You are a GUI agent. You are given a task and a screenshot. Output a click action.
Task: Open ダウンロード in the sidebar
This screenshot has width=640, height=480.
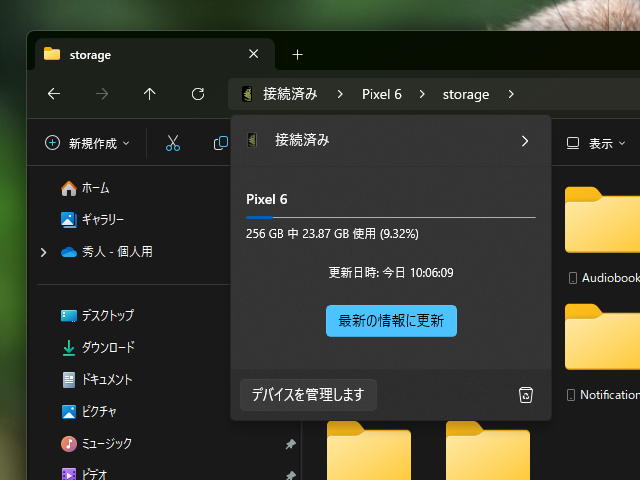(98, 347)
